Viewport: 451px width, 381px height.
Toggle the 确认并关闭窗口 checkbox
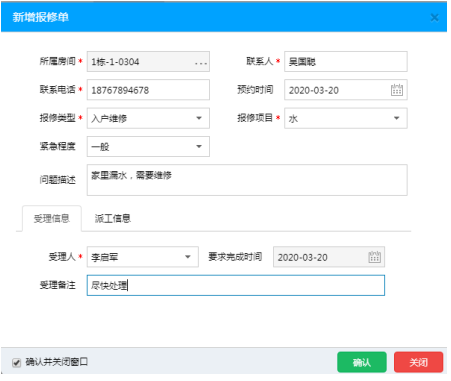click(x=16, y=362)
